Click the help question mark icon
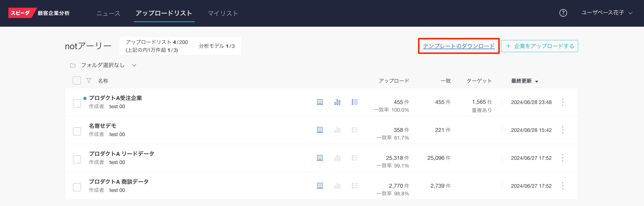 (x=563, y=13)
